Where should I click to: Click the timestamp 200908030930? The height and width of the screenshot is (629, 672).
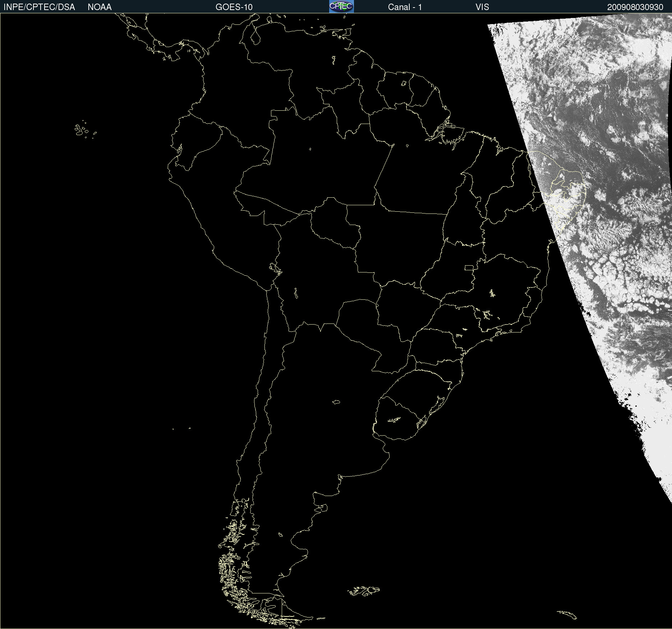pos(635,7)
